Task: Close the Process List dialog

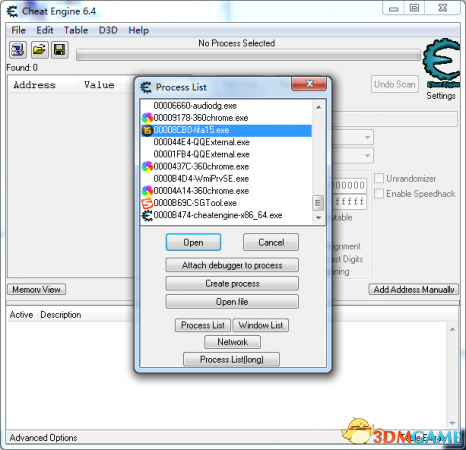Action: coord(309,84)
